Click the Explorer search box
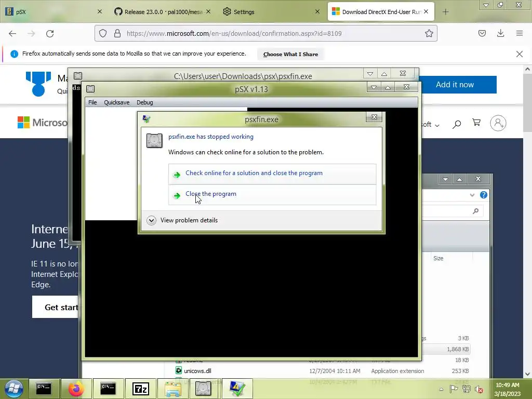Viewport: 532px width, 399px height. 452,211
